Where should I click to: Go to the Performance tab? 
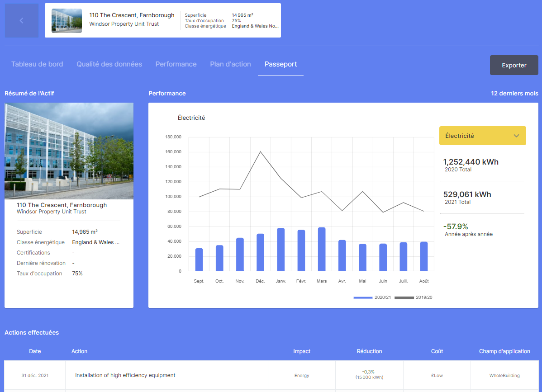[176, 64]
